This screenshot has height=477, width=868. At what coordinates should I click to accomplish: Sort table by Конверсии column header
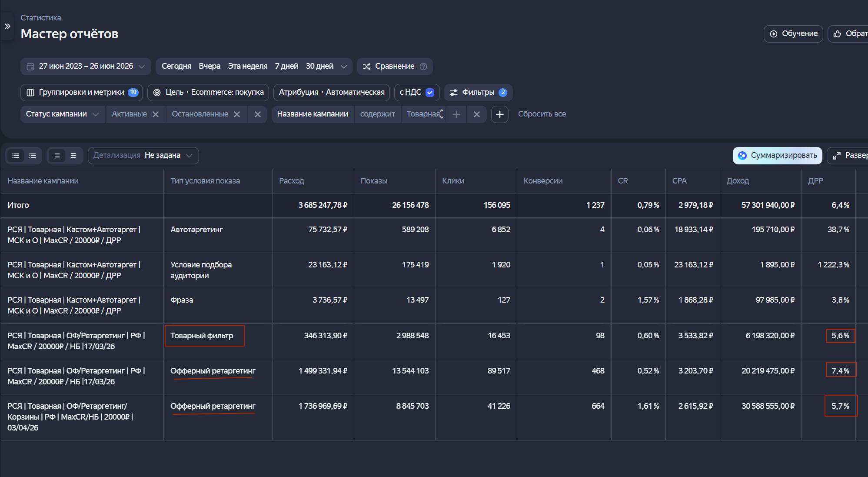point(543,181)
